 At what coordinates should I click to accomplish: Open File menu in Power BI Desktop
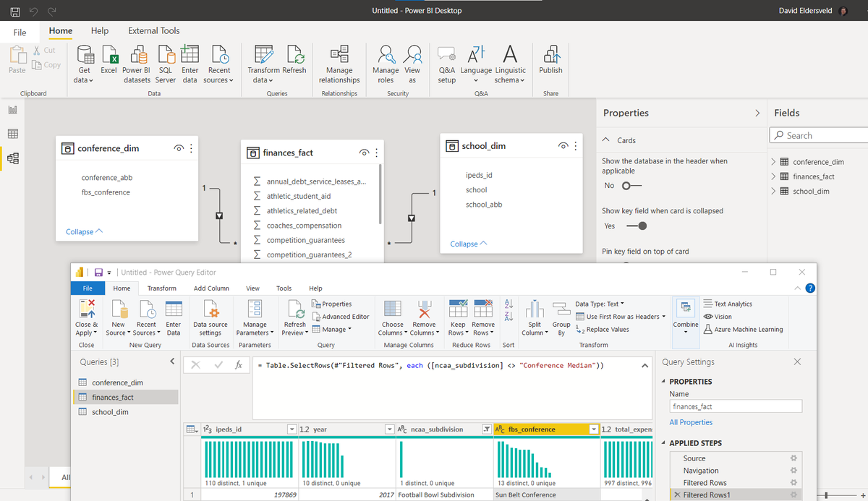[x=20, y=32]
